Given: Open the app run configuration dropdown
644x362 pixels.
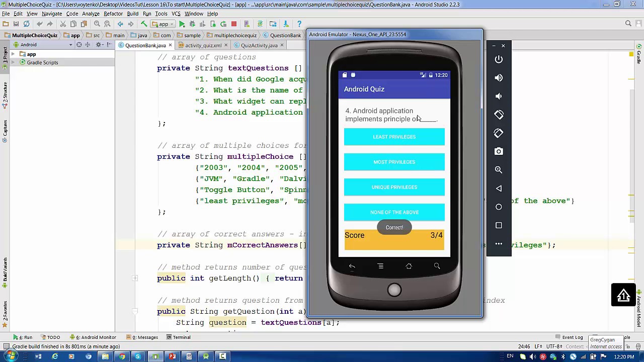Looking at the screenshot, I should point(163,24).
